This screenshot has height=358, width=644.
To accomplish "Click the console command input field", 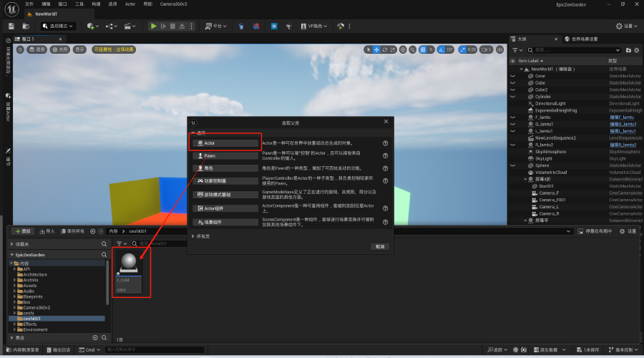I will coord(155,350).
